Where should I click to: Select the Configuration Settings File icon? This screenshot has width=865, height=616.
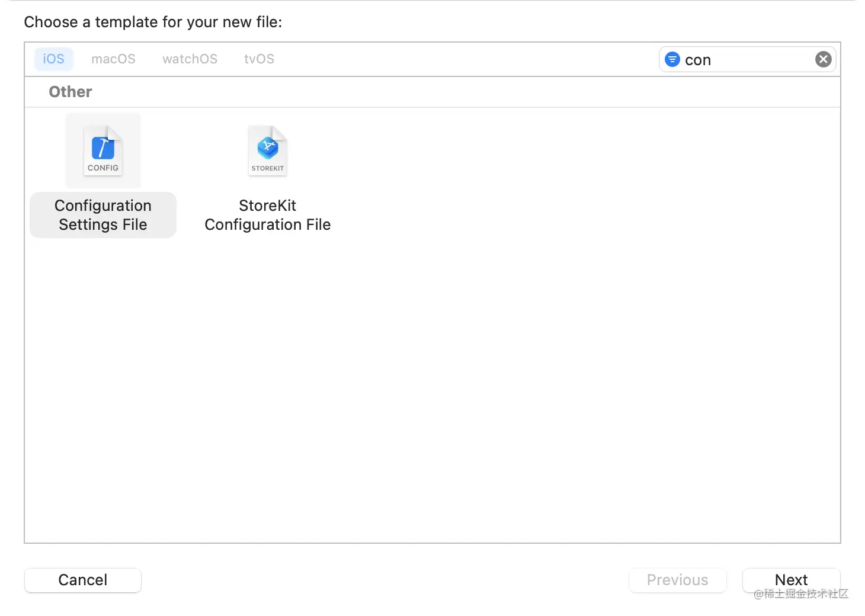click(x=103, y=150)
